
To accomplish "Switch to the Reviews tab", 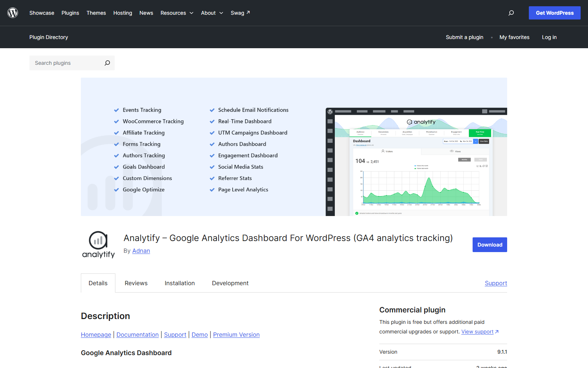I will coord(136,283).
